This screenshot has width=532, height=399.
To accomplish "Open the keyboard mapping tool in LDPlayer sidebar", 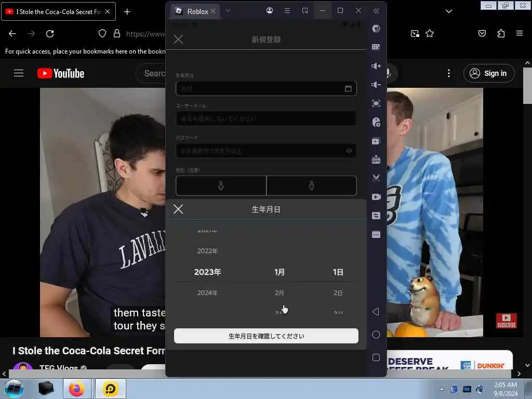I will 376,47.
